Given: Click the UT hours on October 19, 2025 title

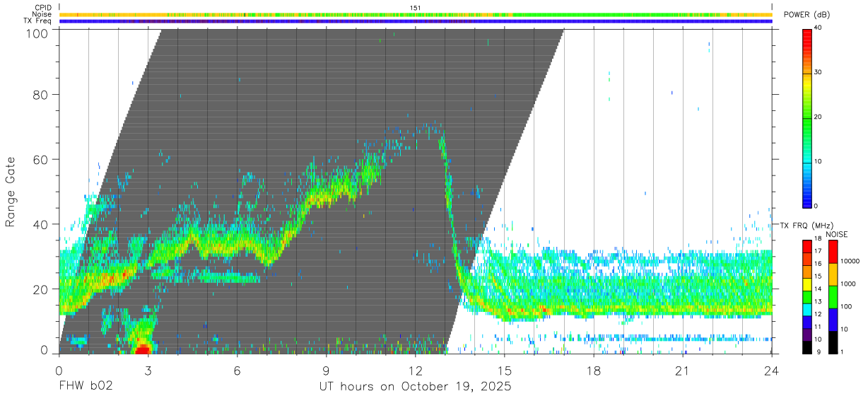Looking at the screenshot, I should coord(415,386).
